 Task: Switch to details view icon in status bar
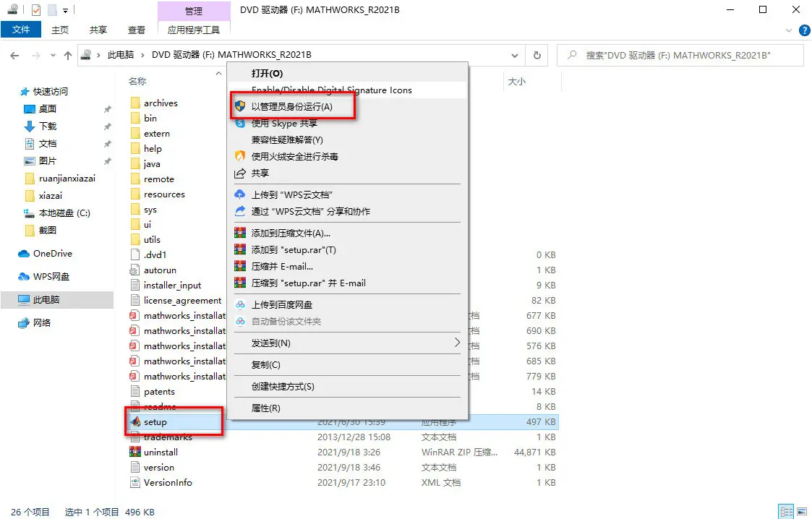click(787, 512)
